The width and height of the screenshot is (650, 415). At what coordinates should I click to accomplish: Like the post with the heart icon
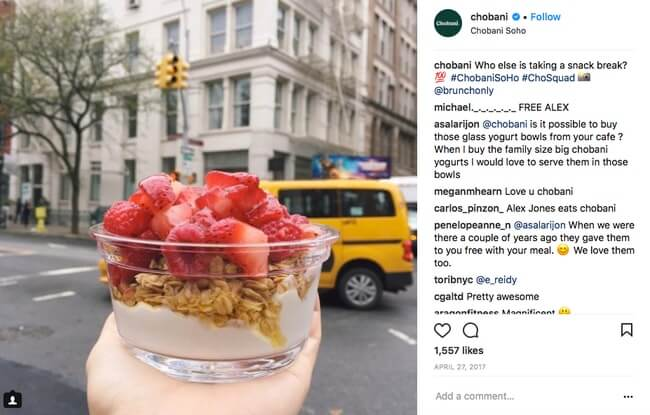tap(442, 330)
